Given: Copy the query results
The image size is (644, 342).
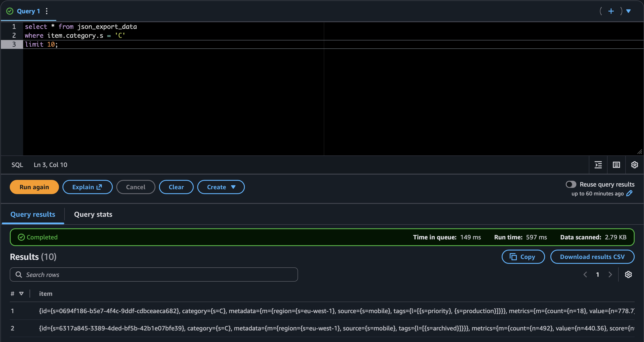Looking at the screenshot, I should tap(523, 257).
